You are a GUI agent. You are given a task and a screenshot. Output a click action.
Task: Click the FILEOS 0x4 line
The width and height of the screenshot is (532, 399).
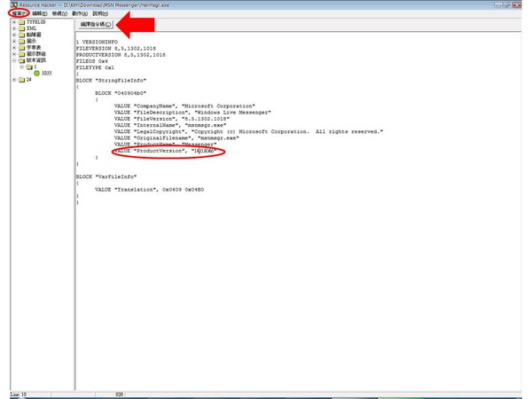[92, 61]
